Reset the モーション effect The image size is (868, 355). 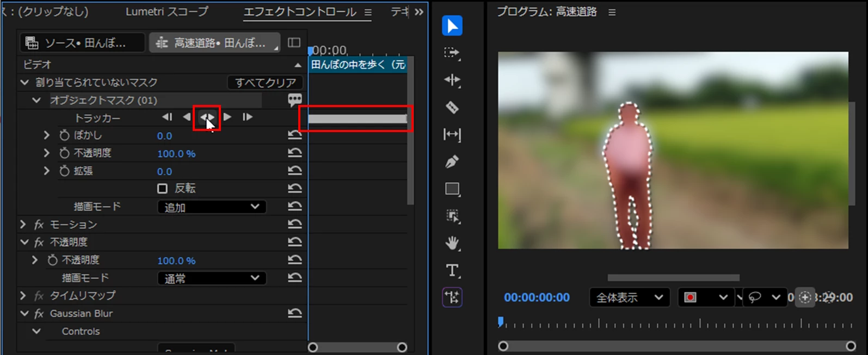coord(294,225)
